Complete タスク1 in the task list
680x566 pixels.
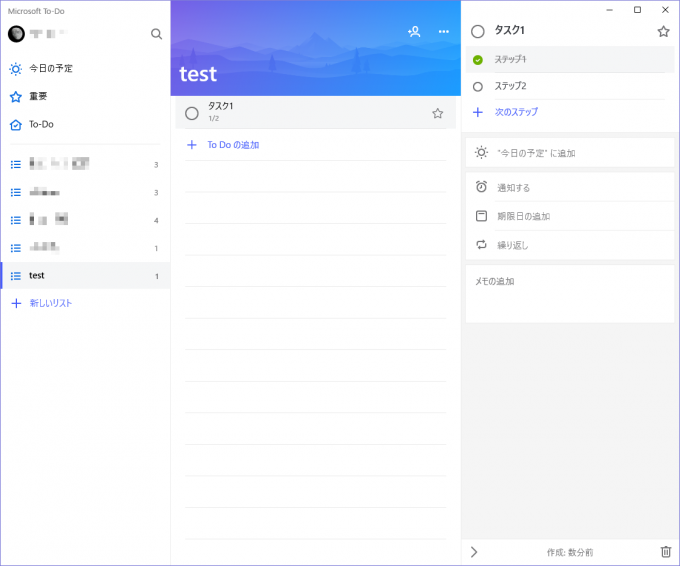click(x=192, y=113)
